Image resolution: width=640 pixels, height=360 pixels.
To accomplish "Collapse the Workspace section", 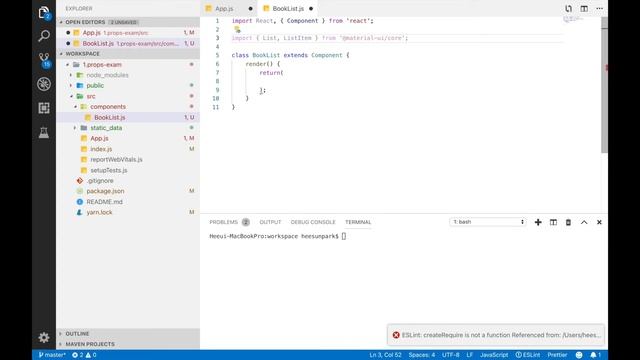I will point(128,54).
